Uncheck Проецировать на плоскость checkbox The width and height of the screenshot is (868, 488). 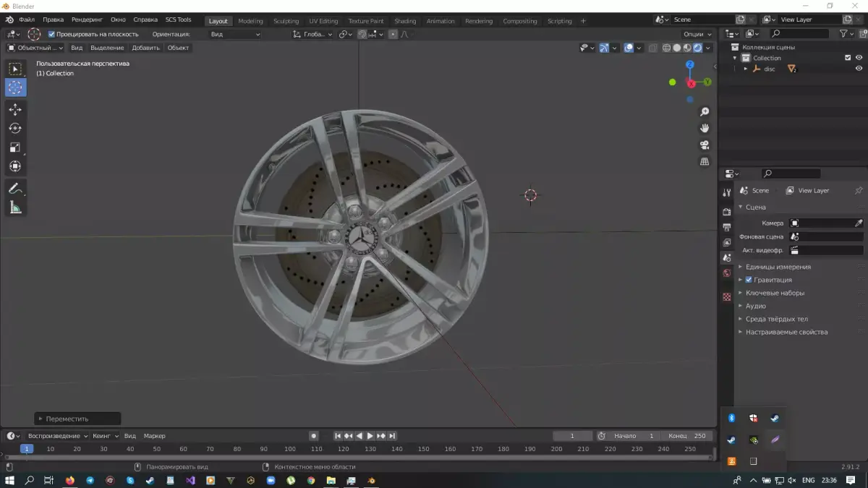51,34
